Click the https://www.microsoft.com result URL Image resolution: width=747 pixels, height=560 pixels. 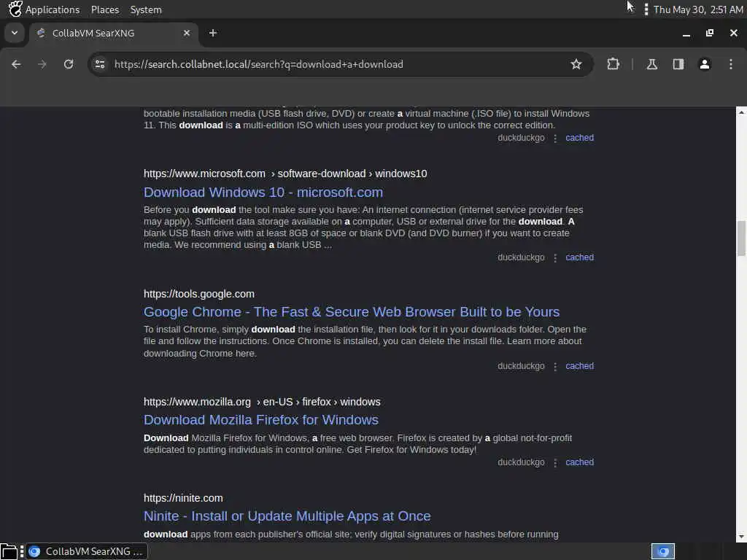285,174
